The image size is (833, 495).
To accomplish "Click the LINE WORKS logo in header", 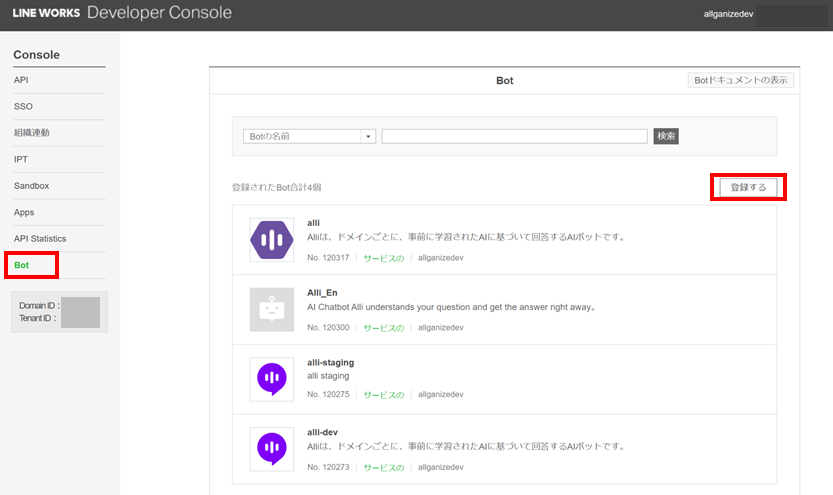I will (x=46, y=13).
